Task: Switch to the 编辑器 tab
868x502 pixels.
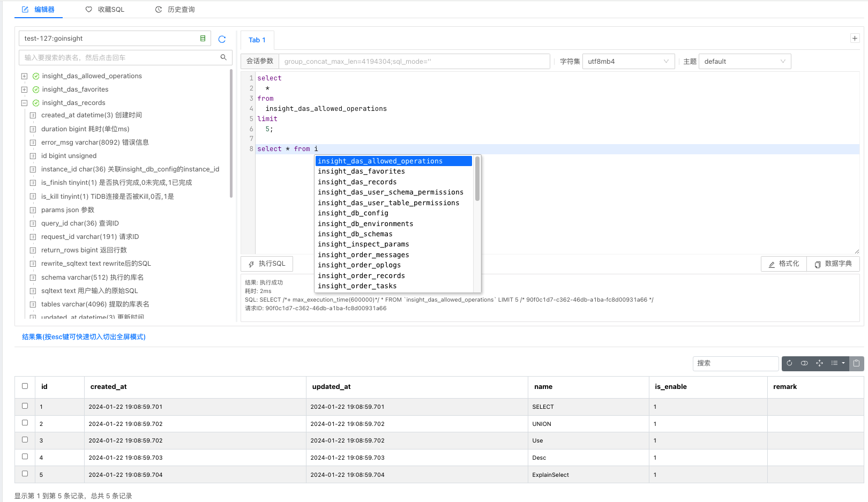Action: pos(38,10)
